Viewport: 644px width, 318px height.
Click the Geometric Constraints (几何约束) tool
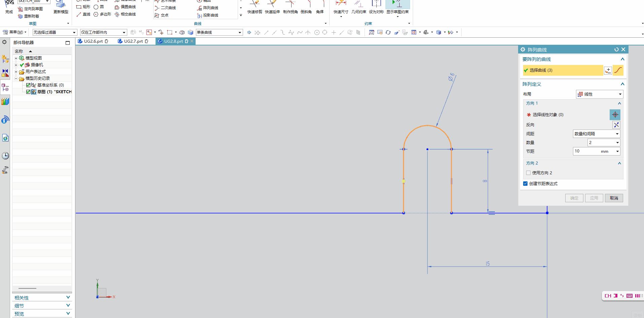point(359,7)
